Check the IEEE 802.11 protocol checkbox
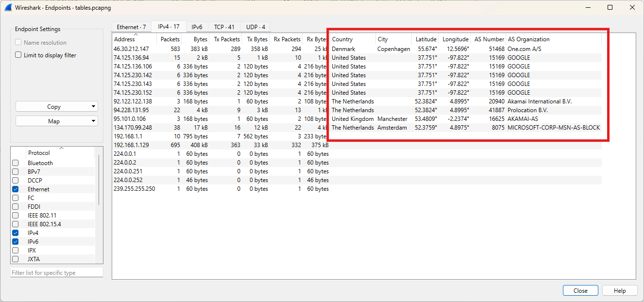The image size is (644, 302). 16,216
